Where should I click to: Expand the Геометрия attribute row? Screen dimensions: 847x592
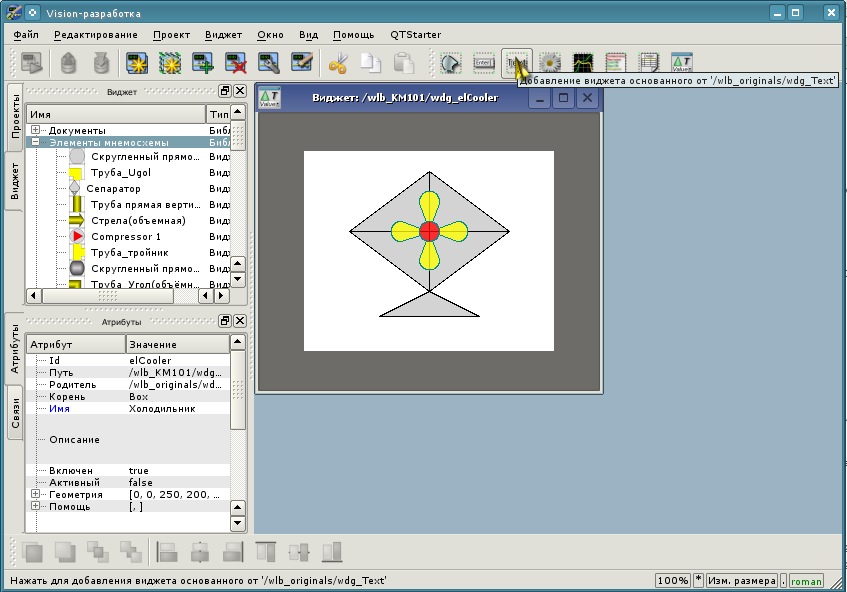[36, 495]
